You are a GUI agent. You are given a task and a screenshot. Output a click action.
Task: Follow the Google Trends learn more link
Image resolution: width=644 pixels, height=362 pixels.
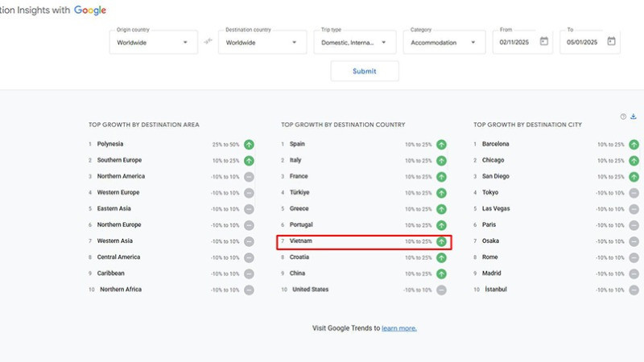pyautogui.click(x=399, y=328)
